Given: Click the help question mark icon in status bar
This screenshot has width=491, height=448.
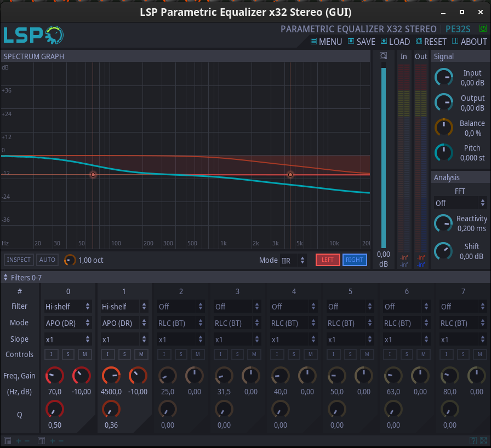Looking at the screenshot, I should (x=473, y=441).
